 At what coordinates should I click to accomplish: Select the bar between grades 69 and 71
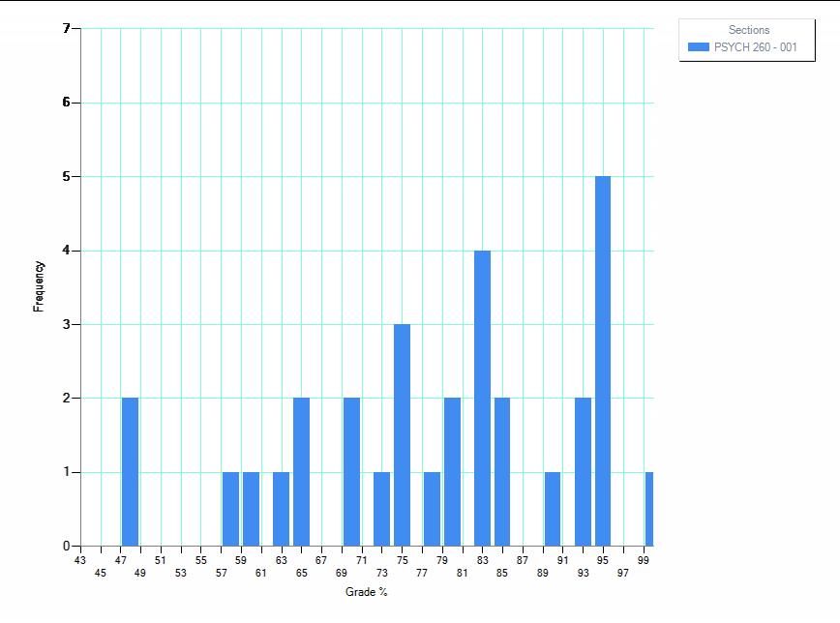click(351, 472)
